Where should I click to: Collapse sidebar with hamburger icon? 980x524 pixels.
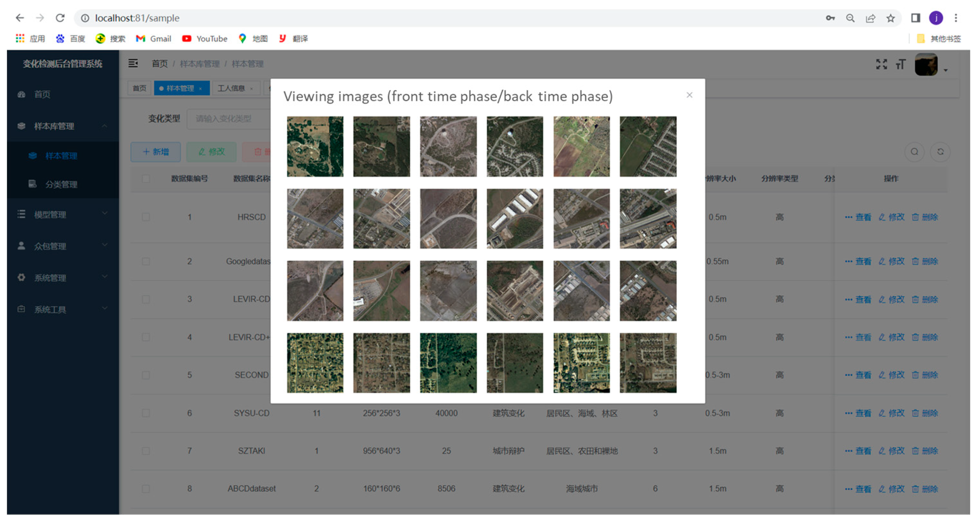point(133,63)
